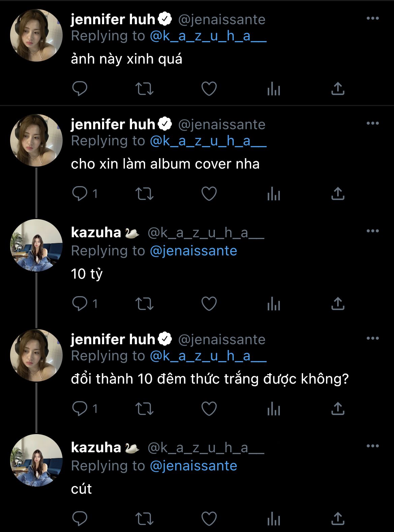Reply to the "ảnh này xinh quá" tweet

pyautogui.click(x=80, y=89)
